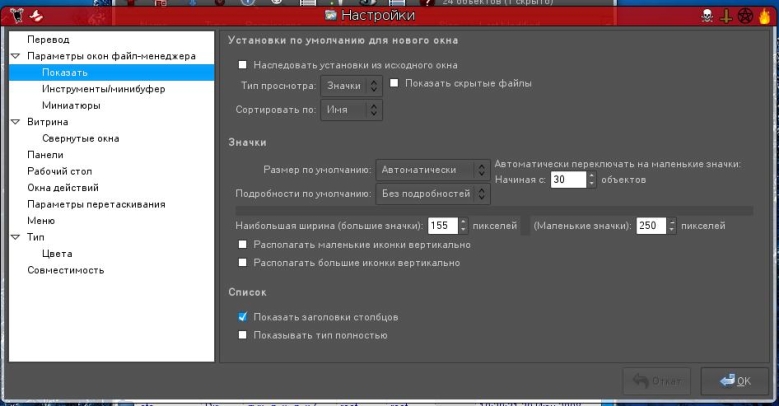Viewport: 779px width, 406px height.
Task: Click spinner arrows next to the 30 field
Action: coord(591,179)
